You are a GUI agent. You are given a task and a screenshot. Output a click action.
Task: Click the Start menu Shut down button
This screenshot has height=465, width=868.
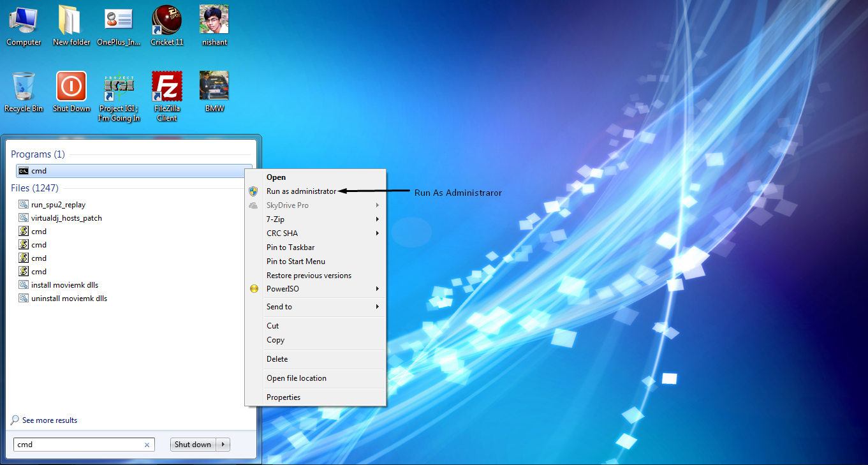click(193, 445)
